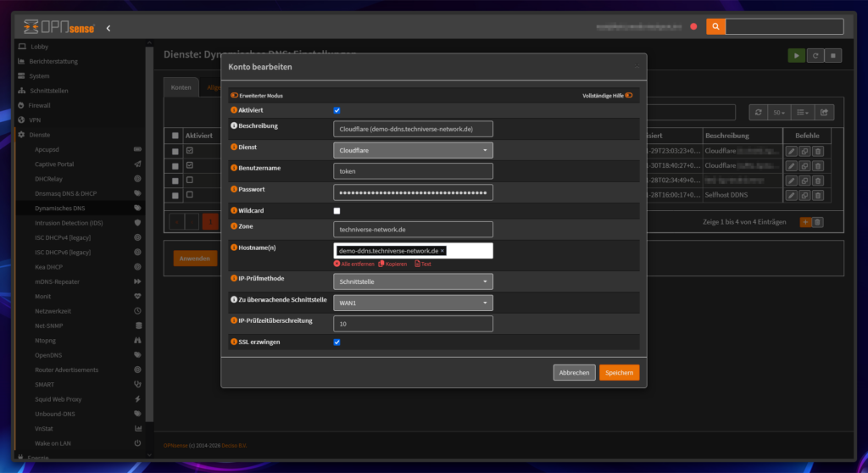Expand the IP-Prüfmethode dropdown
This screenshot has width=868, height=473.
[413, 281]
